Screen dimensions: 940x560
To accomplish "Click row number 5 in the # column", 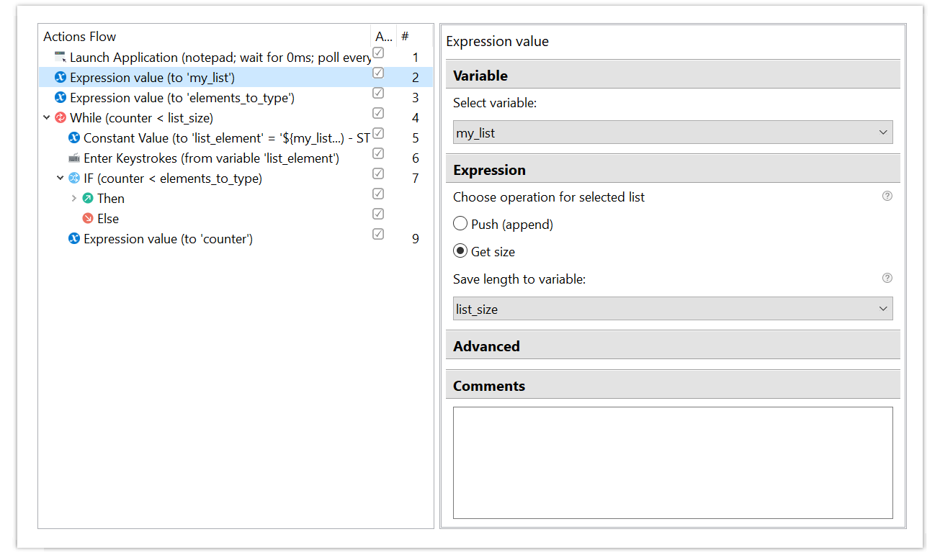I will tap(416, 137).
